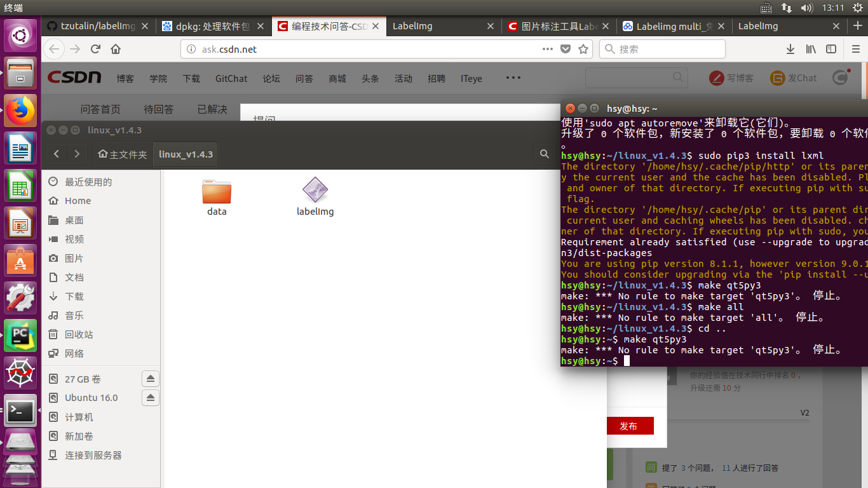This screenshot has height=488, width=868.
Task: Toggle Firefox sidebar icon
Action: pyautogui.click(x=831, y=49)
